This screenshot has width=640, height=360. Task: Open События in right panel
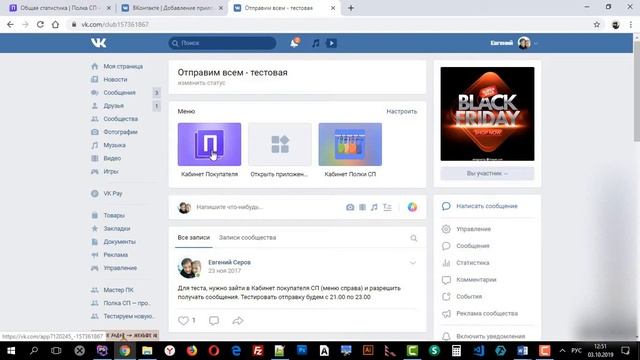coord(469,297)
